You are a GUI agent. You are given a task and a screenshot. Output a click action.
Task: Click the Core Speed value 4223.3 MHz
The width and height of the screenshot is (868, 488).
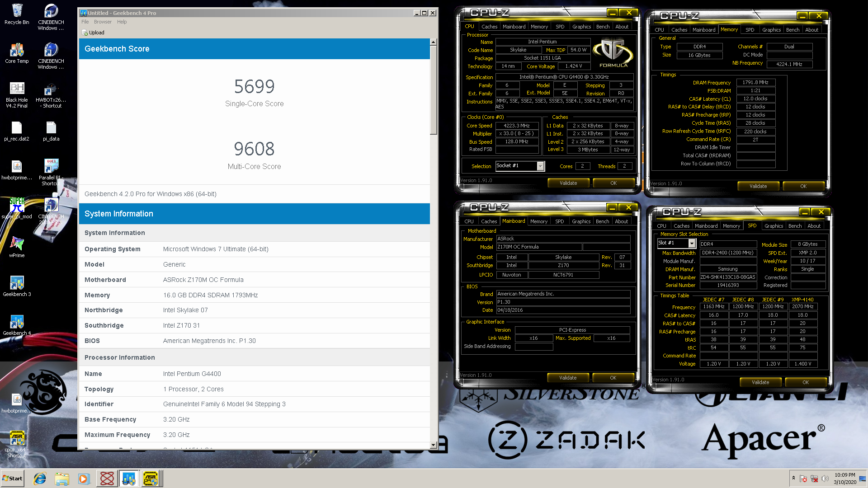point(517,126)
